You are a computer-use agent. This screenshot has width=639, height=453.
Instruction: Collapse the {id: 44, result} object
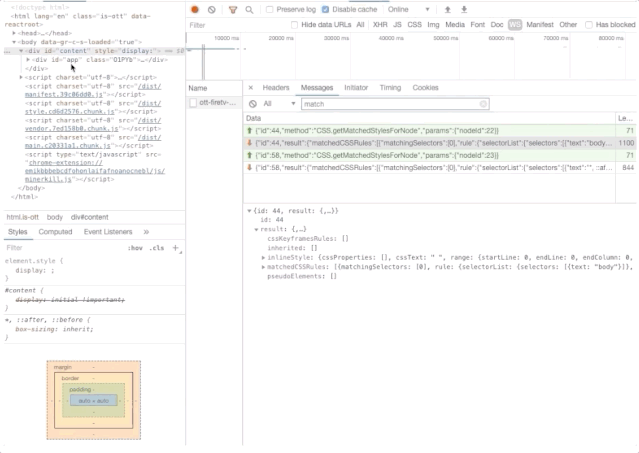pos(249,211)
